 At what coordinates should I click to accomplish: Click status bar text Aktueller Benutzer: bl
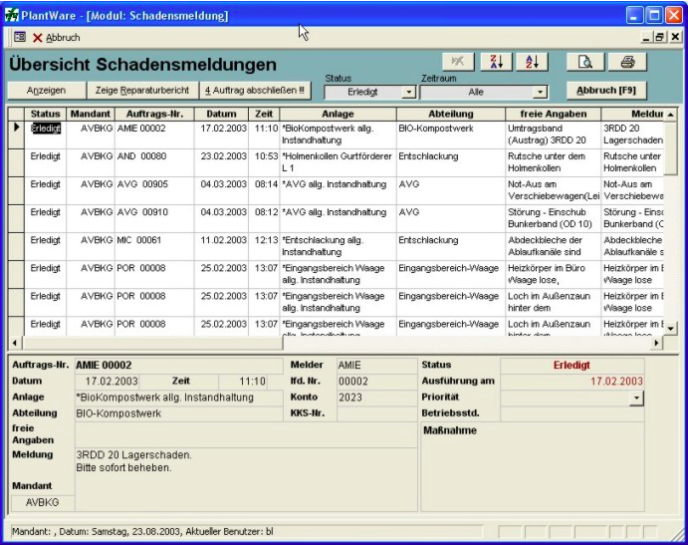[229, 532]
